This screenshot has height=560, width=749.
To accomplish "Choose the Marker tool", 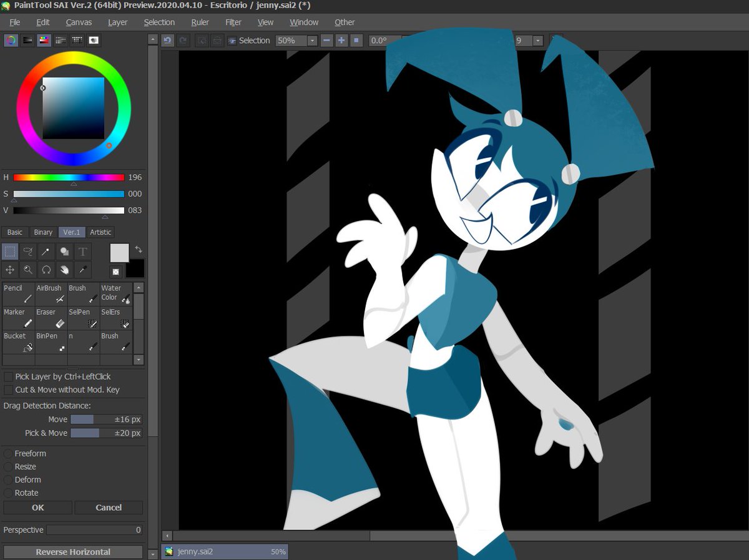I will (19, 318).
